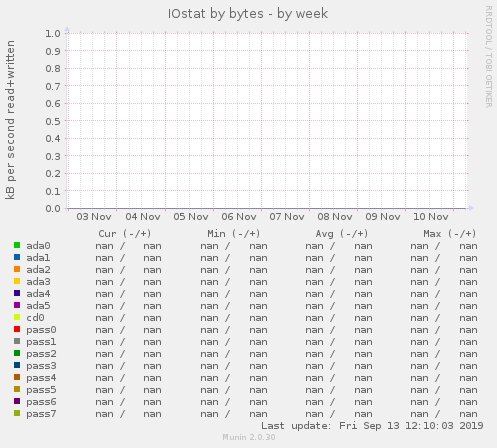
Task: Click the pass4 brown legend swatch
Action: coord(17,377)
